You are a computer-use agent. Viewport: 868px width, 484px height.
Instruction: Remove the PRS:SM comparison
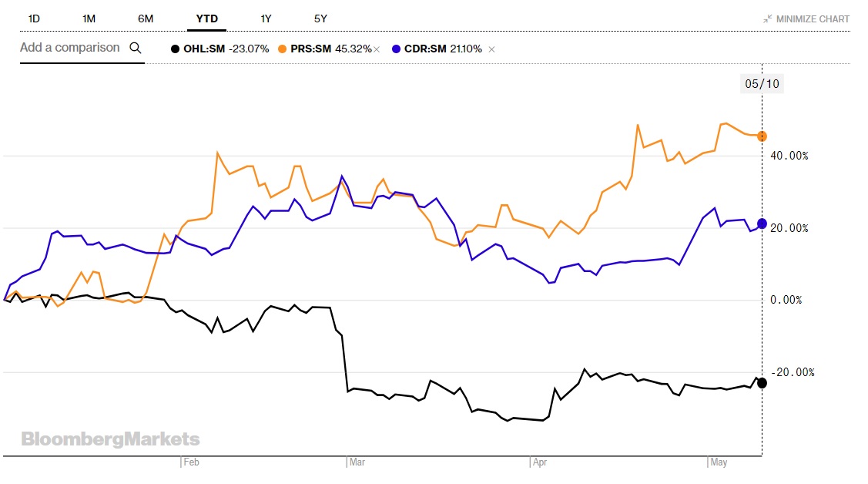[x=377, y=49]
